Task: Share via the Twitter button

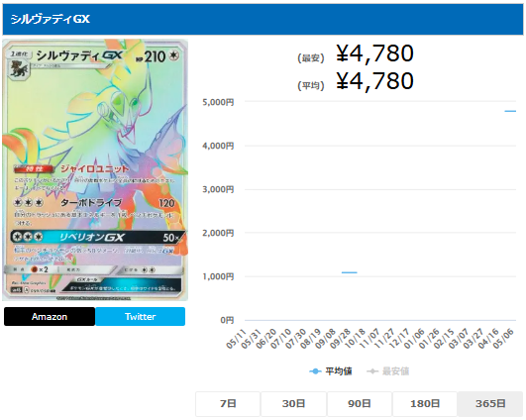Action: click(141, 316)
